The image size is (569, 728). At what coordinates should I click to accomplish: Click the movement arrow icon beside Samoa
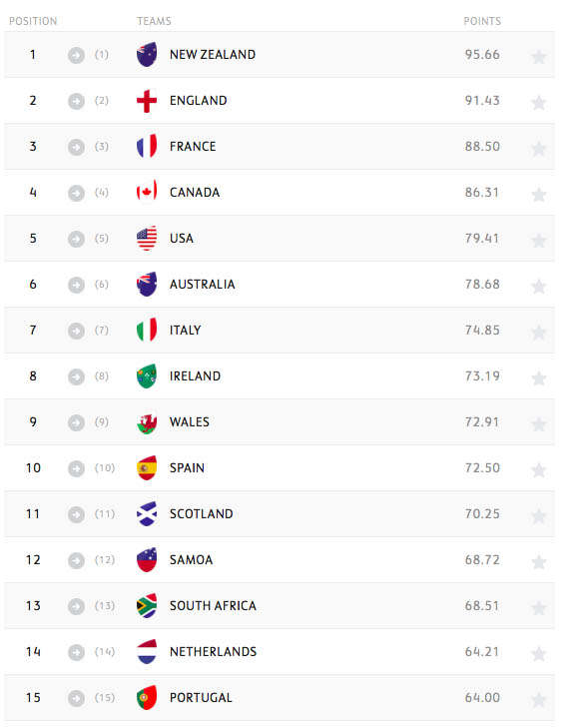tap(76, 560)
